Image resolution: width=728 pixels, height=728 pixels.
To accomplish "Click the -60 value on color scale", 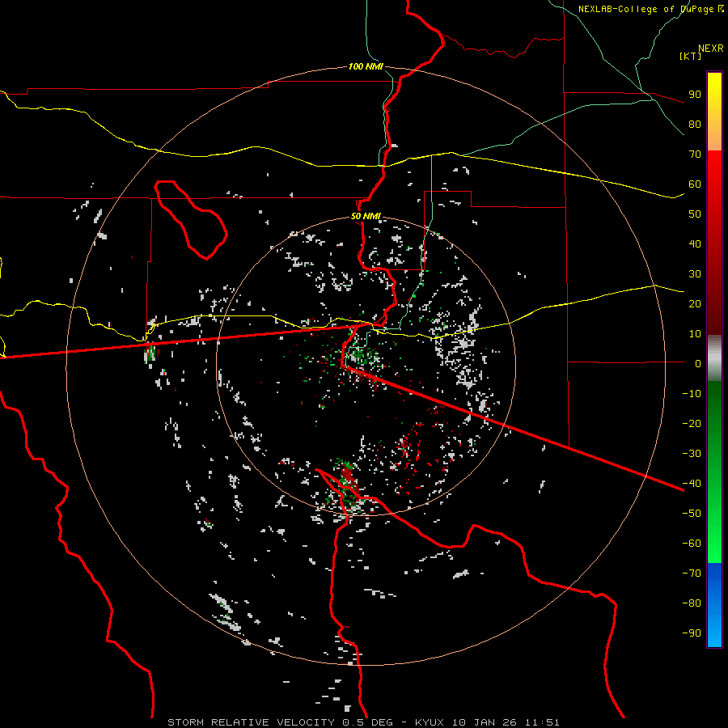I will (692, 544).
